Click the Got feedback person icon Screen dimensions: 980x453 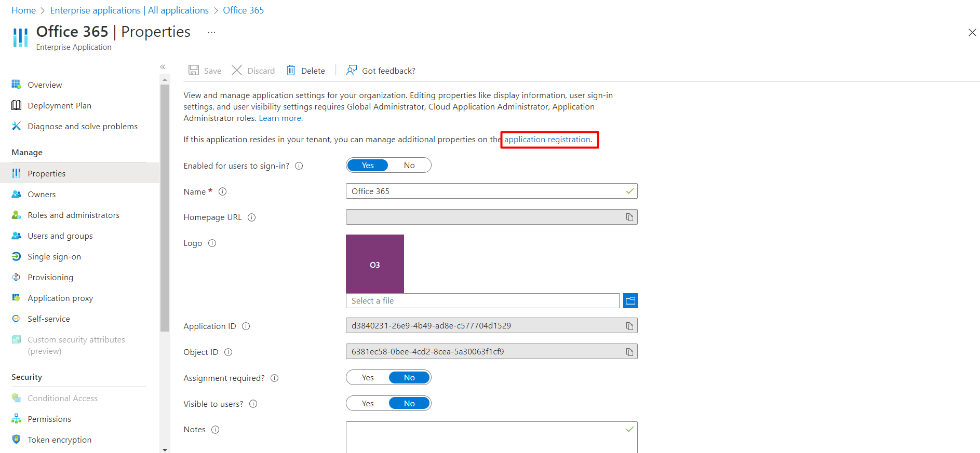(352, 70)
